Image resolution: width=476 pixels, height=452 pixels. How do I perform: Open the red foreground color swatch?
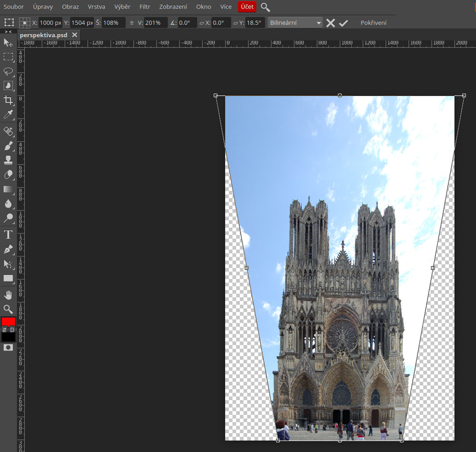[x=8, y=321]
